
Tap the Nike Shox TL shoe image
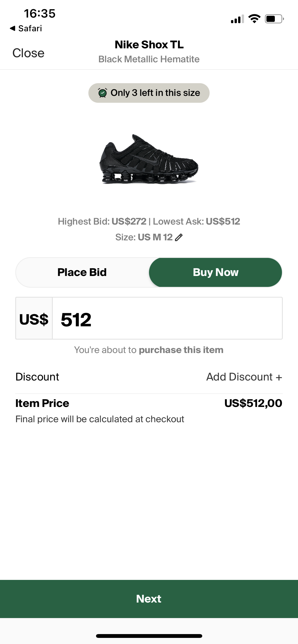click(x=149, y=159)
